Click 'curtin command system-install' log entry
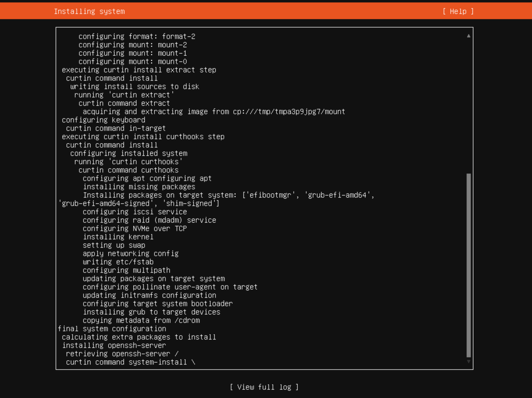 tap(130, 362)
